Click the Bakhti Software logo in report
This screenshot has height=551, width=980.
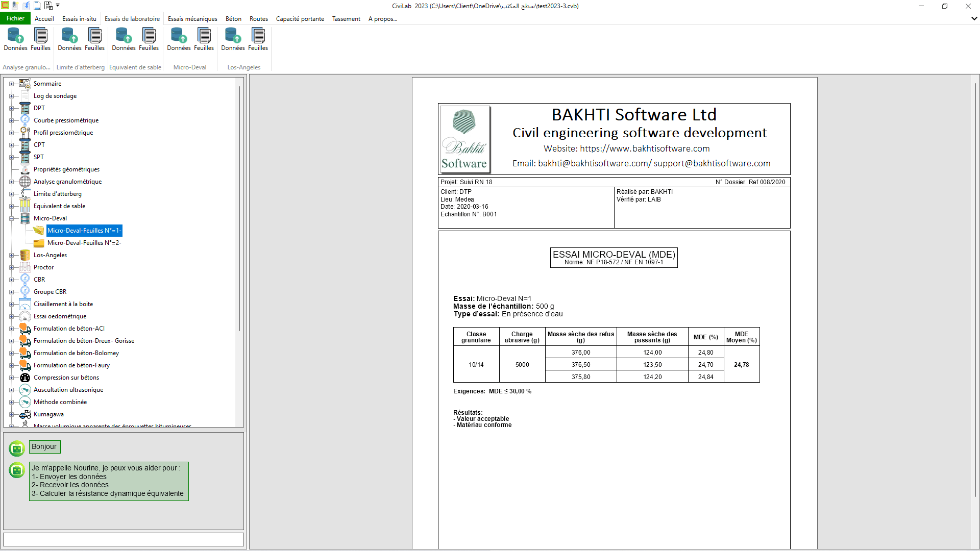tap(464, 139)
